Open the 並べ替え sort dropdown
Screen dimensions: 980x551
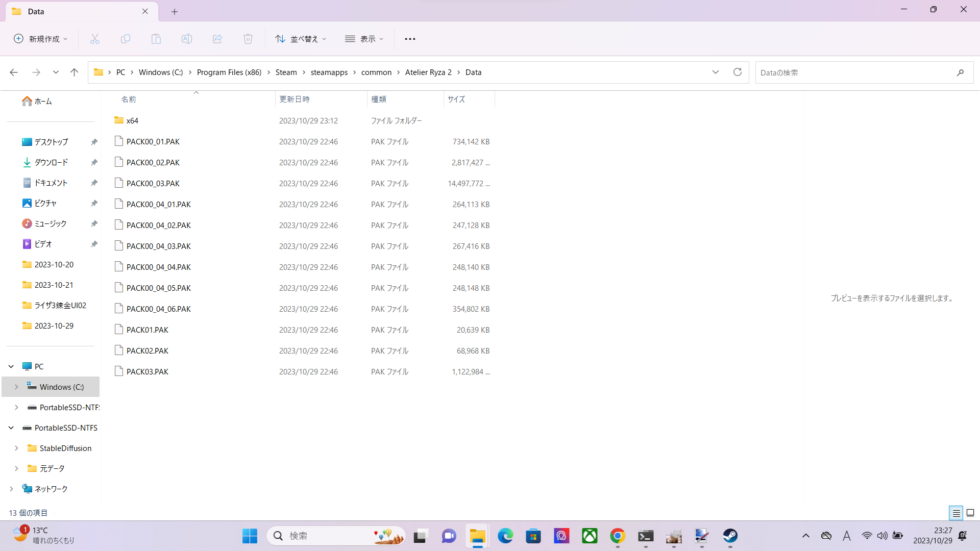pos(301,39)
